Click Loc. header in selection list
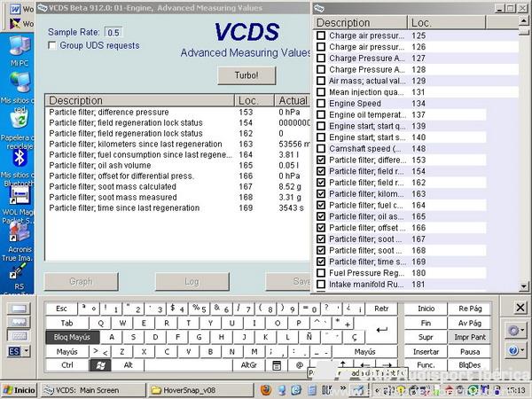Viewport: 532px width, 399px height. (447, 23)
